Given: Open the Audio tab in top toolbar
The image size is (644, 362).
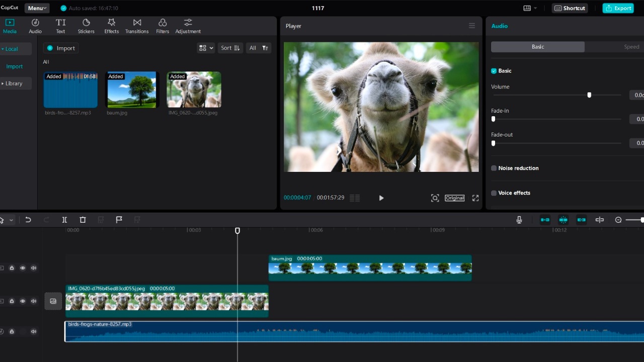Looking at the screenshot, I should point(35,26).
